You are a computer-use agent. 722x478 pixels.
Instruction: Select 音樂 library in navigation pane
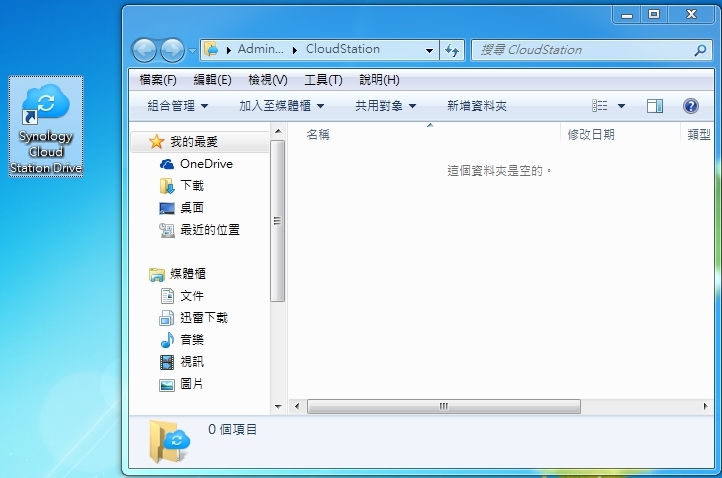click(192, 340)
